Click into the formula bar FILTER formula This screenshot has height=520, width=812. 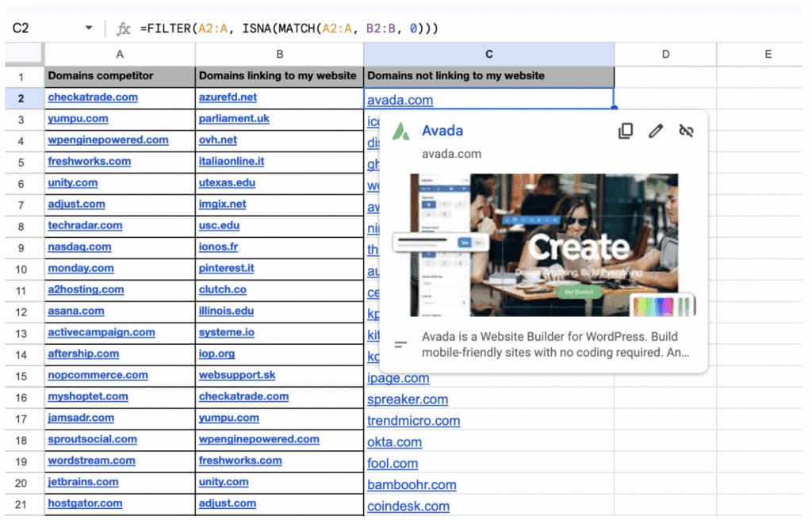coord(289,29)
